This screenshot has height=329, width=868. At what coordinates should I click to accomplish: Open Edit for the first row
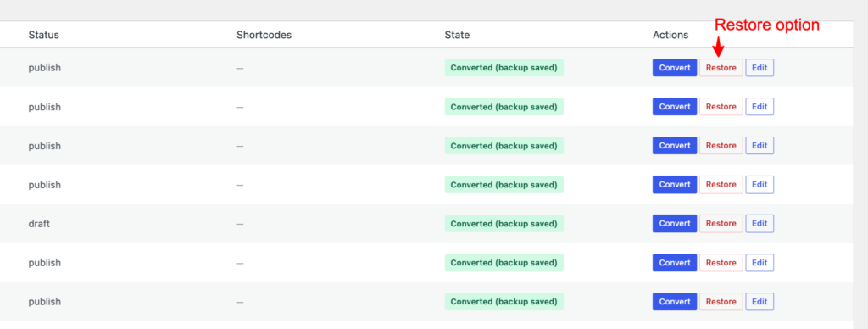point(759,68)
